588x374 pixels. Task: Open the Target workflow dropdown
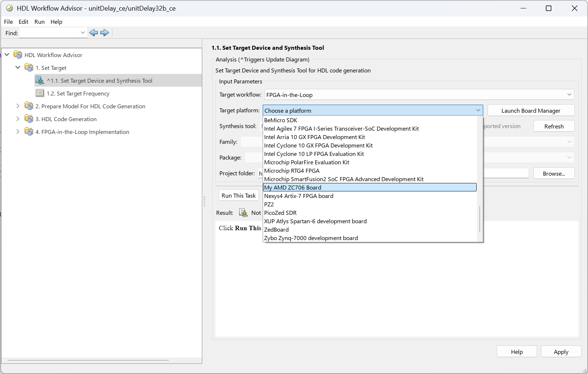569,94
